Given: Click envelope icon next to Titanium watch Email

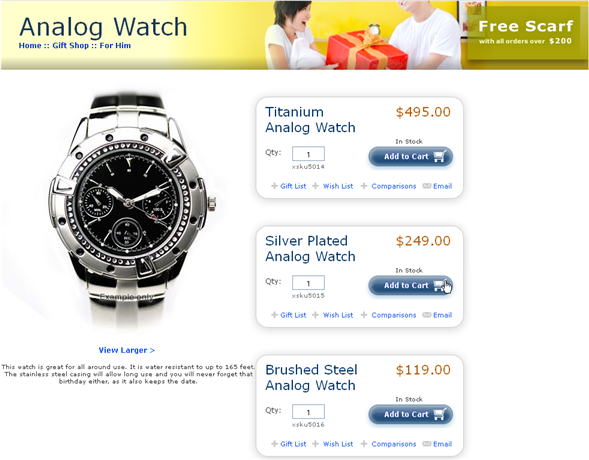Looking at the screenshot, I should tap(426, 186).
